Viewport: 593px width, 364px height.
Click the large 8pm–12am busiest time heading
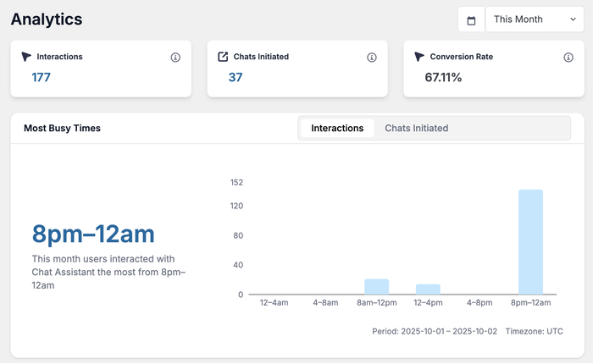[x=93, y=234]
